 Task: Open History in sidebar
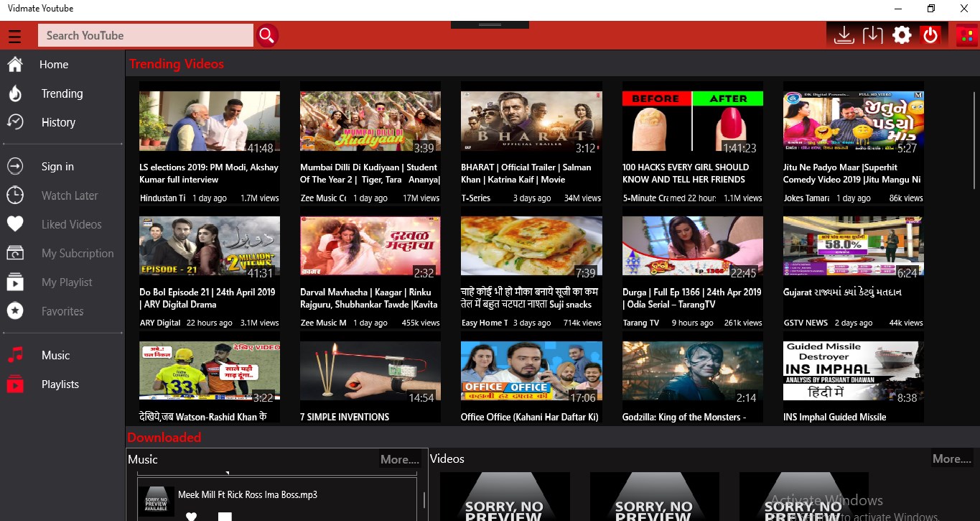tap(58, 122)
